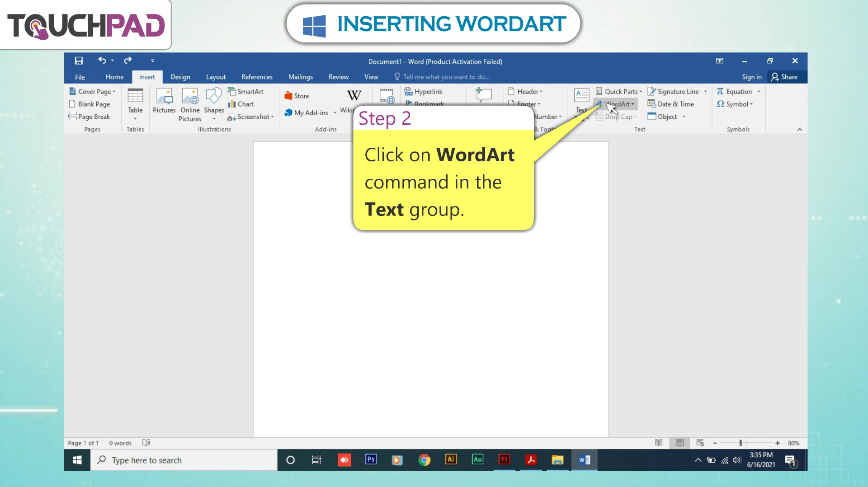Screen dimensions: 868x487
Task: Click the Equation command
Action: point(734,91)
